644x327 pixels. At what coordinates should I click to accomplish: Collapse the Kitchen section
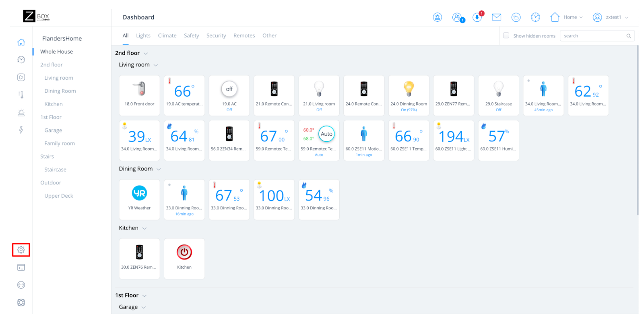(x=144, y=228)
